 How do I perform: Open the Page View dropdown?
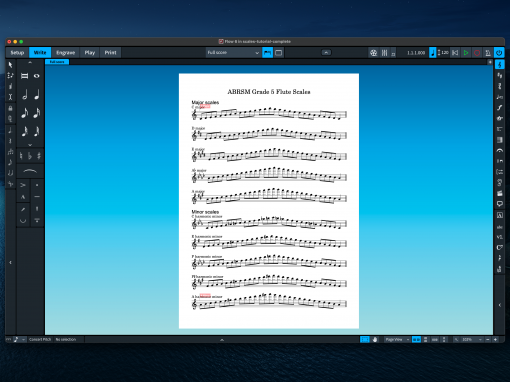pos(397,339)
